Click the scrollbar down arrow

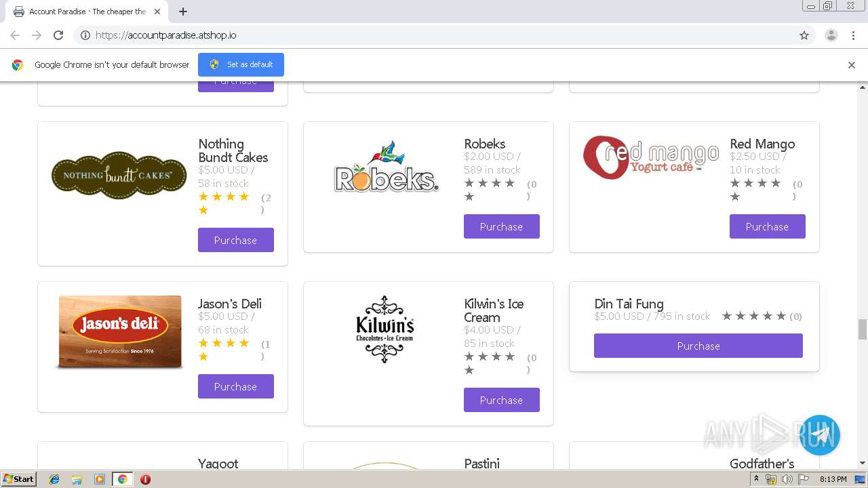point(863,464)
